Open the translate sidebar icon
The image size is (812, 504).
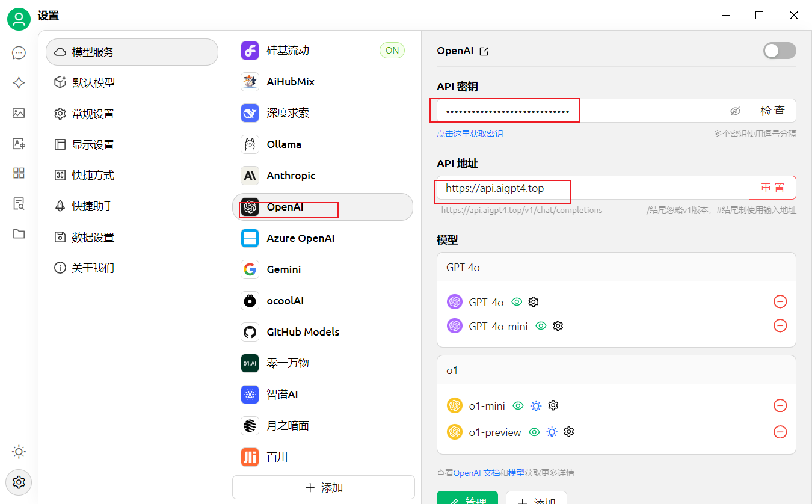pyautogui.click(x=19, y=143)
